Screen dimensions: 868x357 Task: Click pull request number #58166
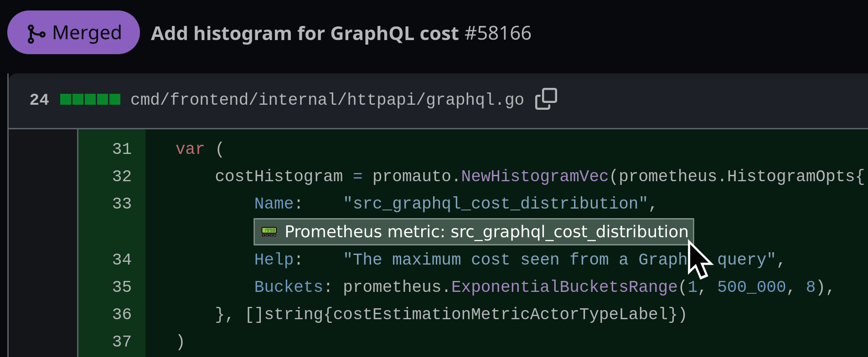[498, 33]
